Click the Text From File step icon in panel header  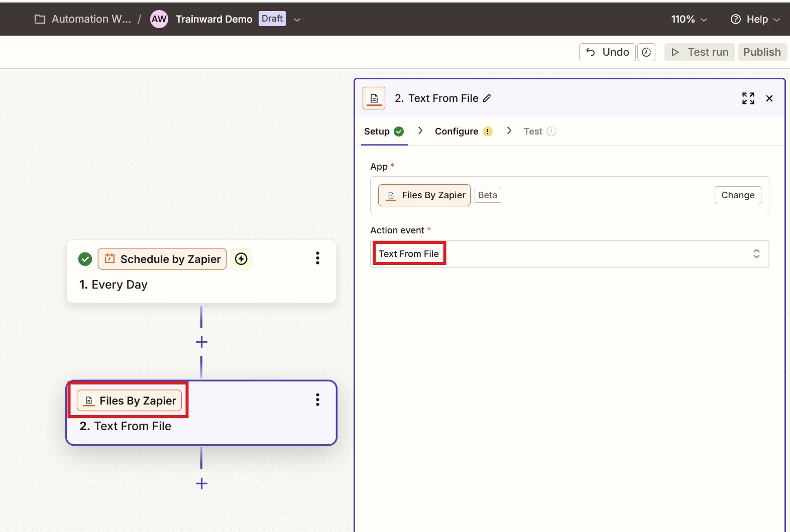pyautogui.click(x=374, y=98)
